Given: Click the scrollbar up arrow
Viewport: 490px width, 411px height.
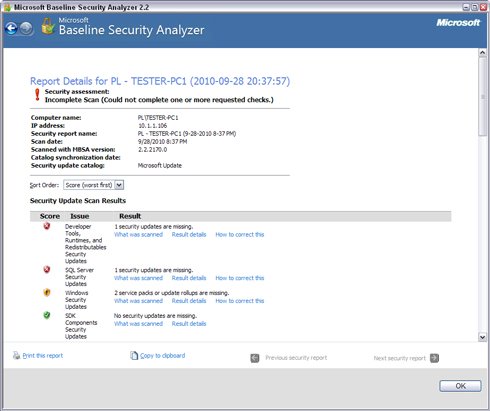Looking at the screenshot, I should click(482, 53).
